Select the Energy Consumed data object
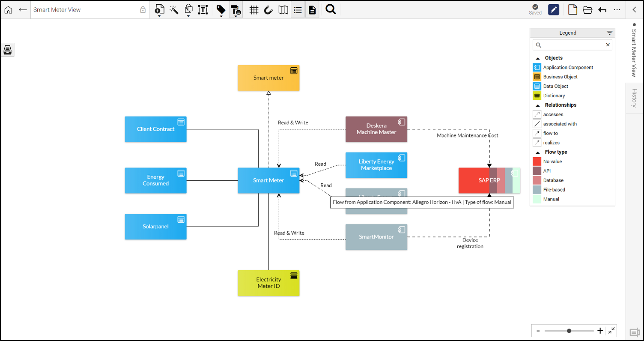Screen dimensions: 644x341 pos(156,180)
